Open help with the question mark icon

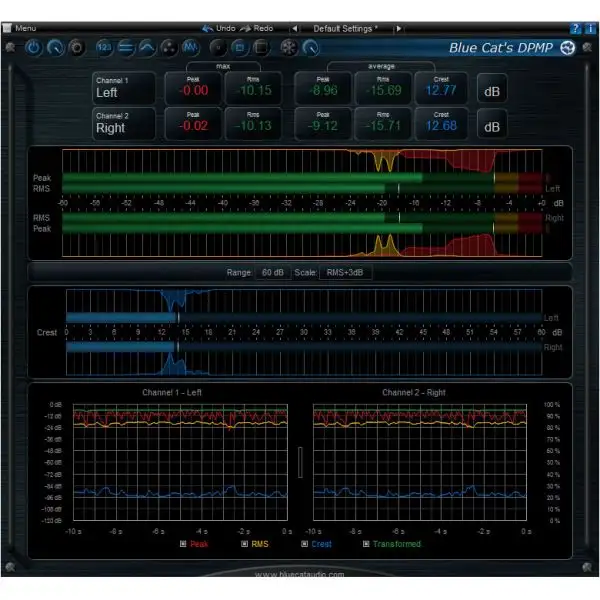click(576, 28)
